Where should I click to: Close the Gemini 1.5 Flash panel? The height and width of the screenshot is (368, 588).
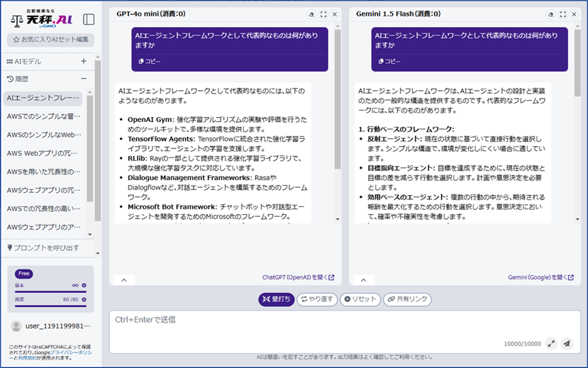(574, 14)
